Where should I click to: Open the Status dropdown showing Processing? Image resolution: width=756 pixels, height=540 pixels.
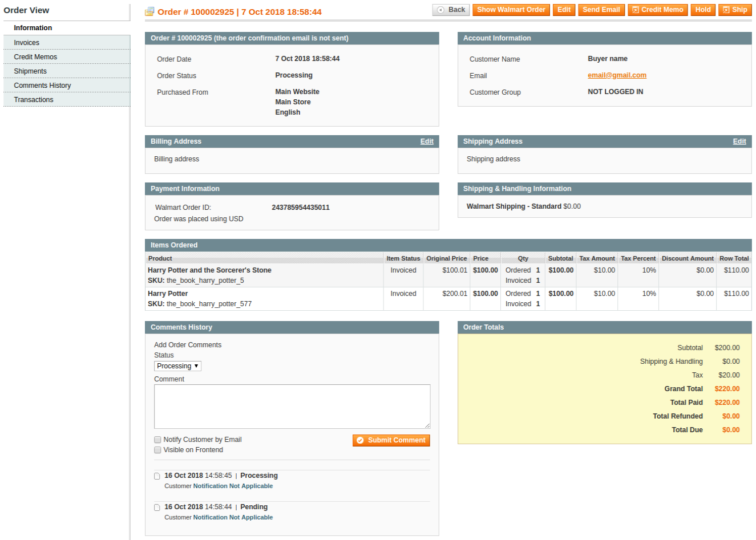tap(177, 366)
